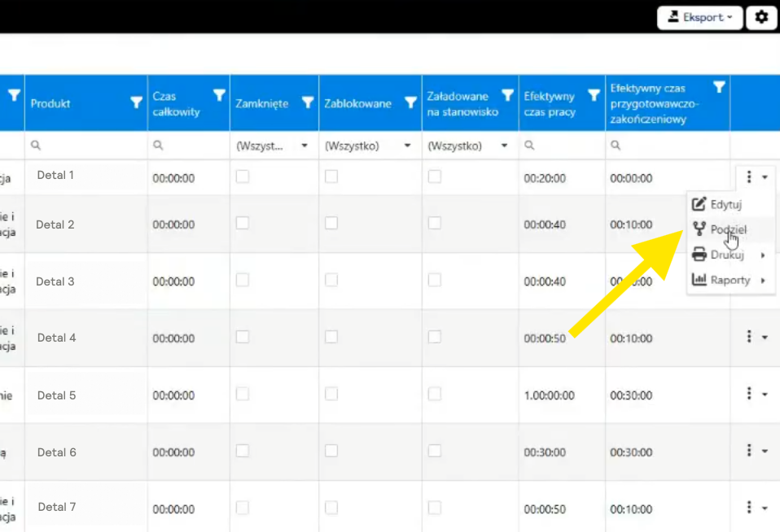Click filter icon in Czas całkowity column

[219, 95]
